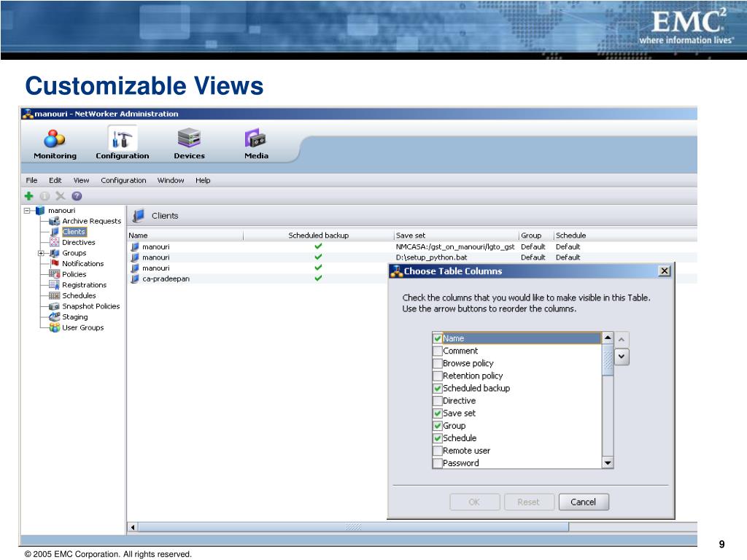Image resolution: width=747 pixels, height=560 pixels.
Task: Check the Comment column checkbox
Action: pyautogui.click(x=438, y=351)
